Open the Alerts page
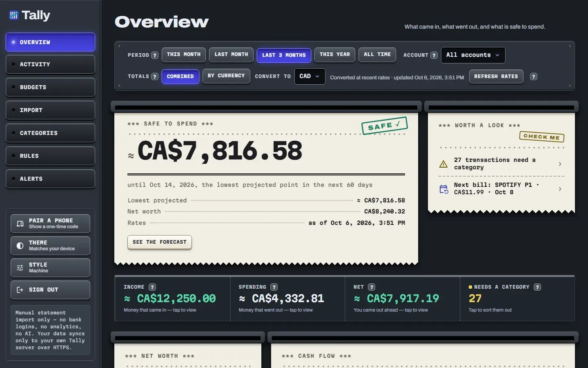The width and height of the screenshot is (588, 368). coord(50,179)
